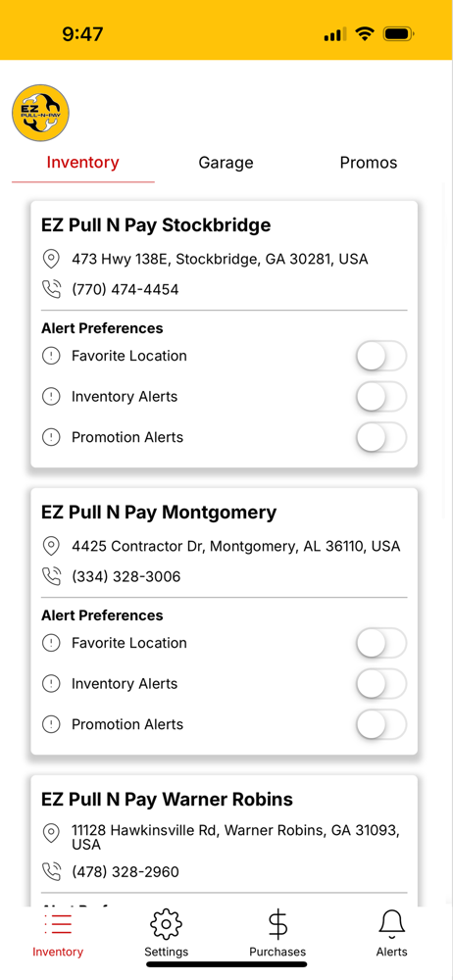Viewport: 453px width, 980px height.
Task: Tap phone icon for Montgomery store
Action: click(51, 576)
